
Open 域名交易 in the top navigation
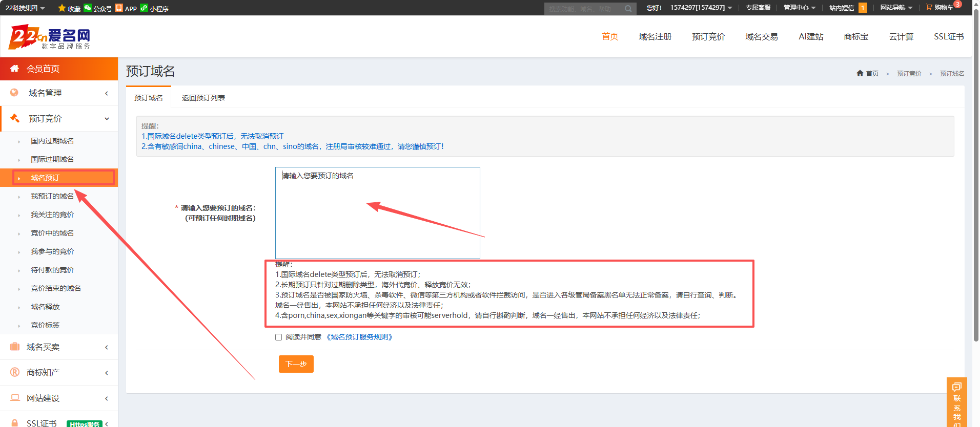(x=761, y=36)
